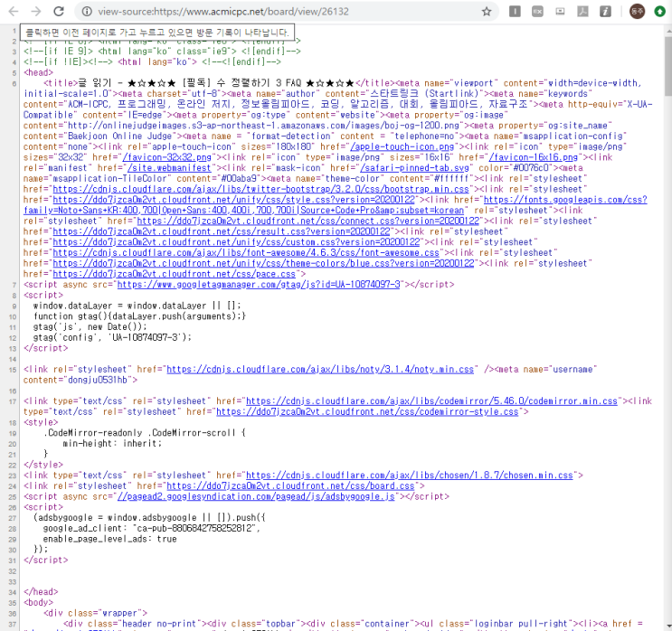
Task: Click the </style> closing tag
Action: [43, 465]
